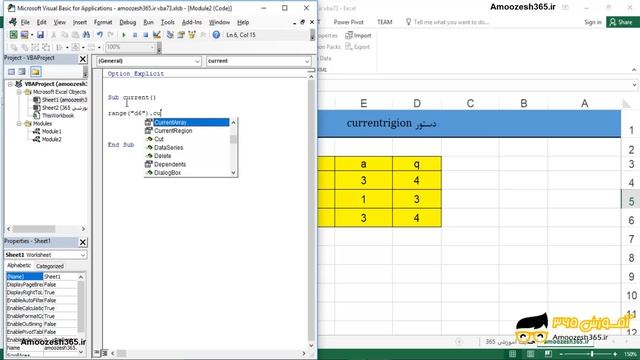640x360 pixels.
Task: Switch to Alphabetic properties tab
Action: (x=19, y=266)
